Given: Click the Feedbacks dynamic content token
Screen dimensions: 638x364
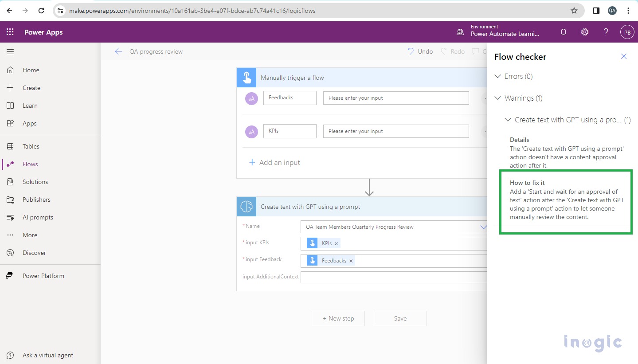Looking at the screenshot, I should click(331, 261).
